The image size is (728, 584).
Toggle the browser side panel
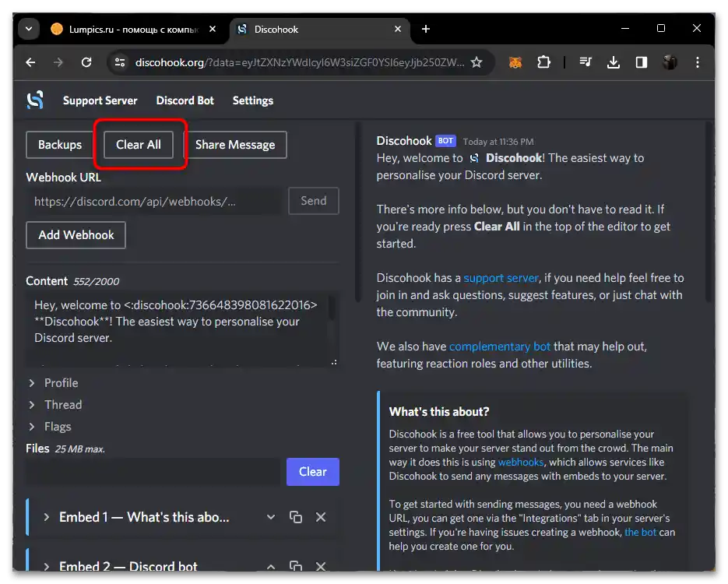click(642, 62)
